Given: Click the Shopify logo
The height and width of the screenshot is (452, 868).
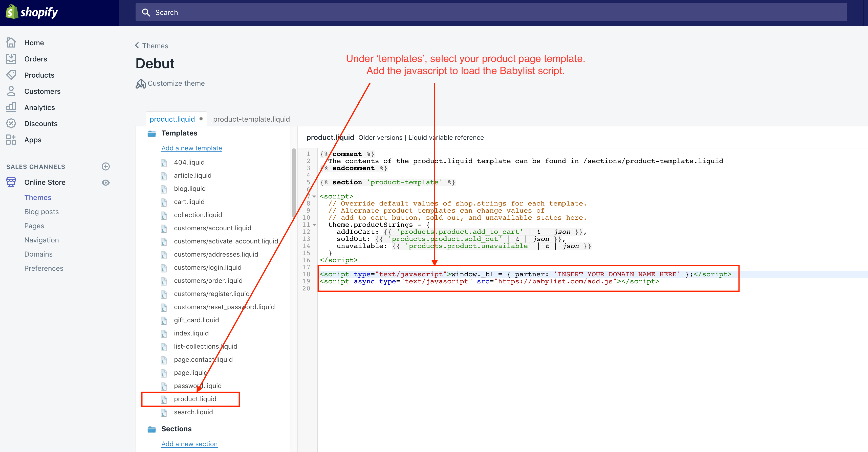Looking at the screenshot, I should [32, 12].
